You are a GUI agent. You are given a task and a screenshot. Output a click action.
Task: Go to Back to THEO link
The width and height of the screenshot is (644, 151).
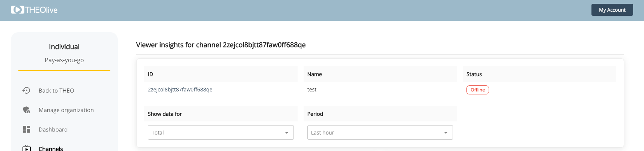[56, 90]
